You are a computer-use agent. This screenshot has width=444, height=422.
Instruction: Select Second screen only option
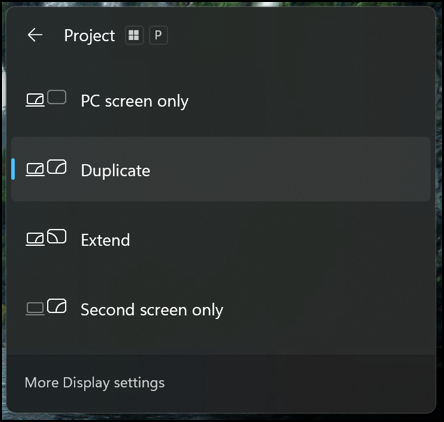pyautogui.click(x=221, y=309)
